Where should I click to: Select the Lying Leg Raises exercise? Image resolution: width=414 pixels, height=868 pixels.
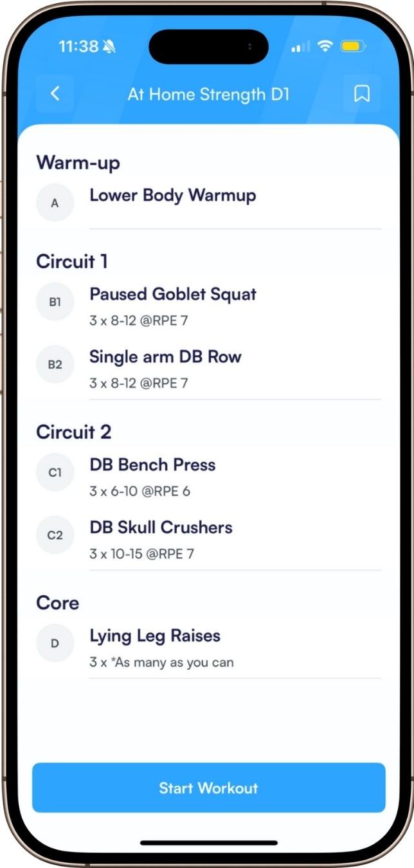155,636
